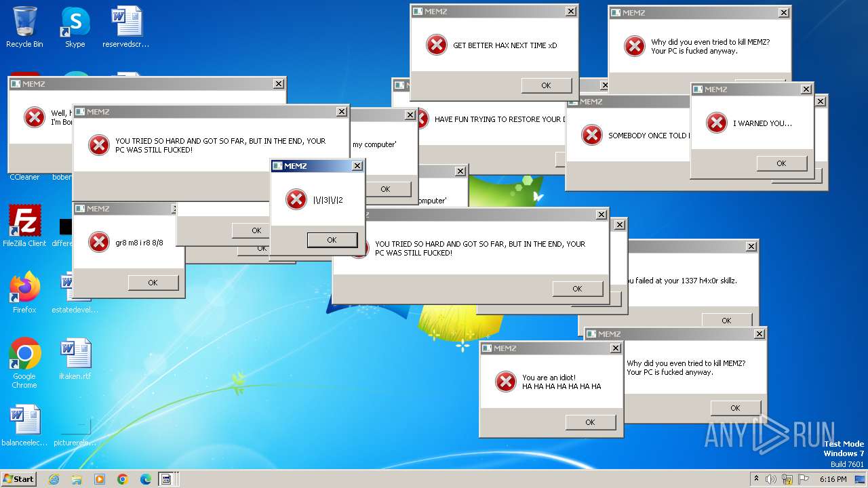Open the reservedscr... Word document icon

(x=126, y=27)
